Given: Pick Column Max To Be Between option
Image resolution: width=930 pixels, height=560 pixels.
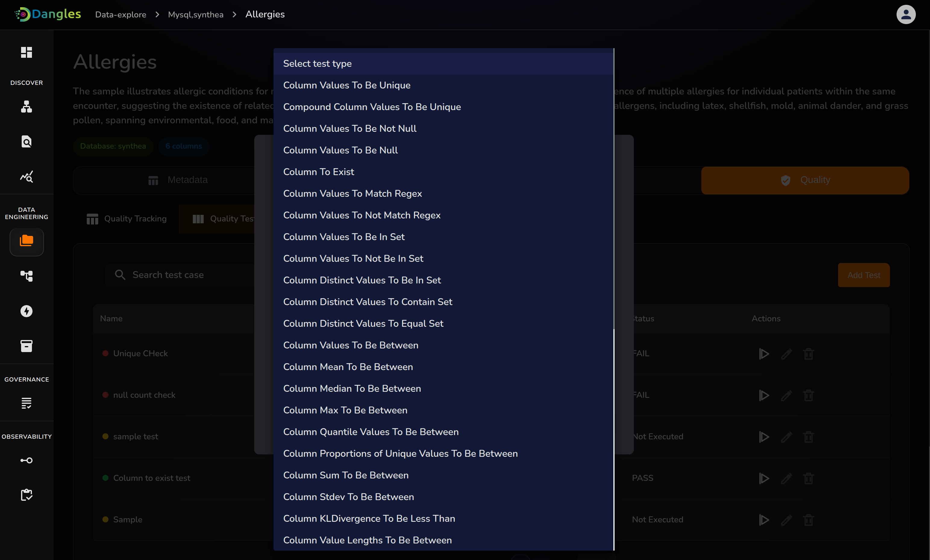Looking at the screenshot, I should tap(345, 410).
